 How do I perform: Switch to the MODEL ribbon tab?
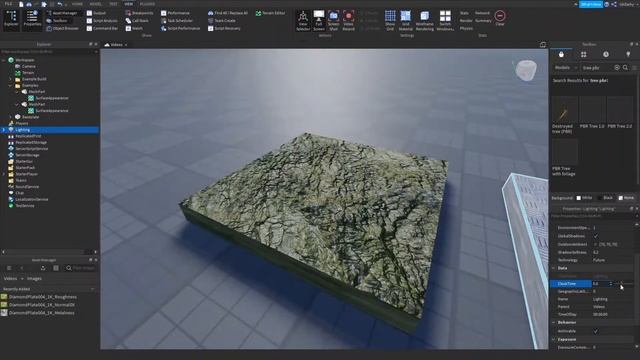(x=96, y=4)
